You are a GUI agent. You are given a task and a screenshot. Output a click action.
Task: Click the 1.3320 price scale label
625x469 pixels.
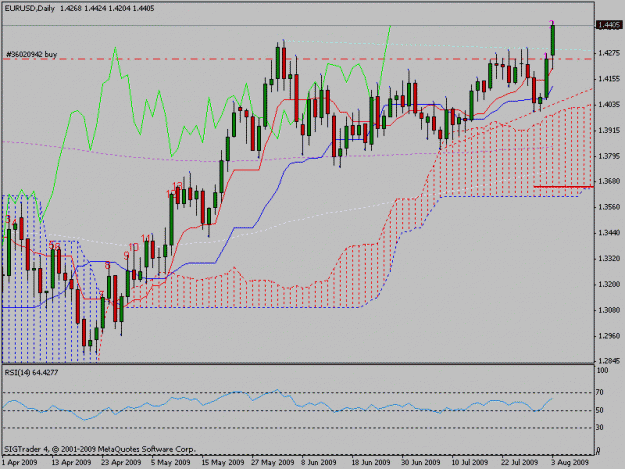point(609,259)
